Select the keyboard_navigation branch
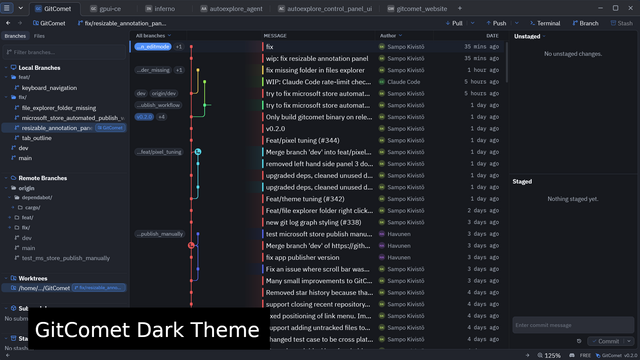 tap(49, 88)
